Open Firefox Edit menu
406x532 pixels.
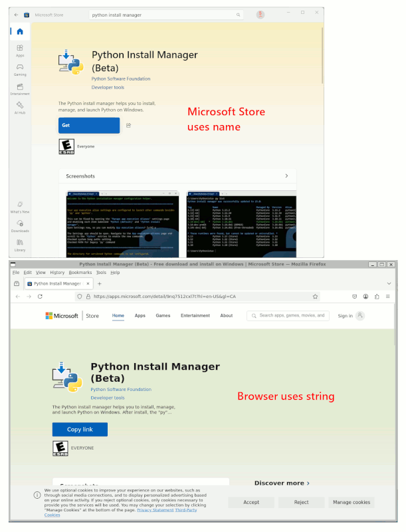tap(27, 273)
